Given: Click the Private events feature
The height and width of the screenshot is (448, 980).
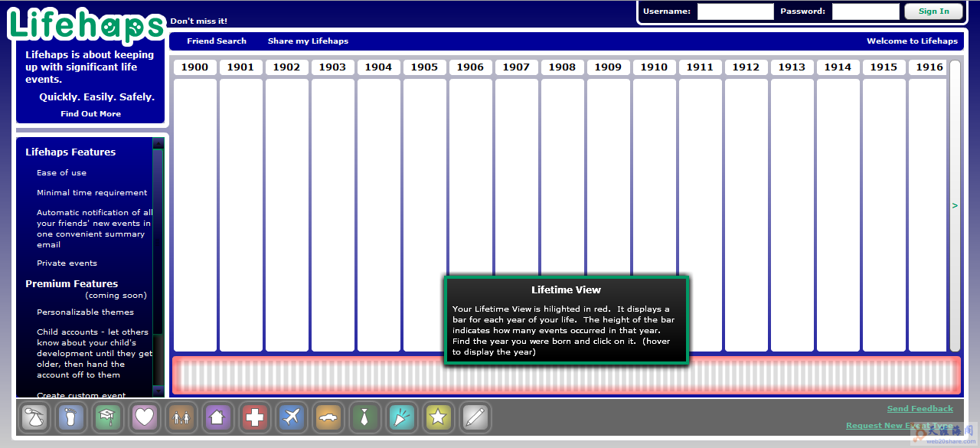Looking at the screenshot, I should point(67,263).
